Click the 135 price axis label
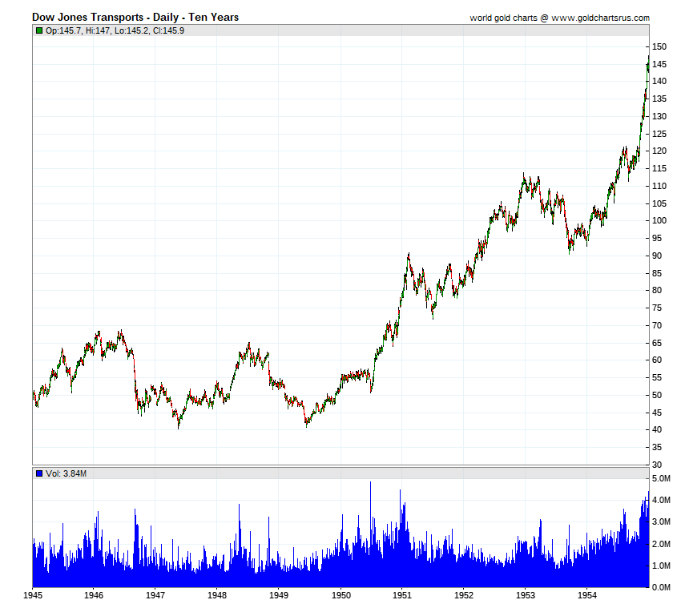Viewport: 681px width, 616px height. 659,99
